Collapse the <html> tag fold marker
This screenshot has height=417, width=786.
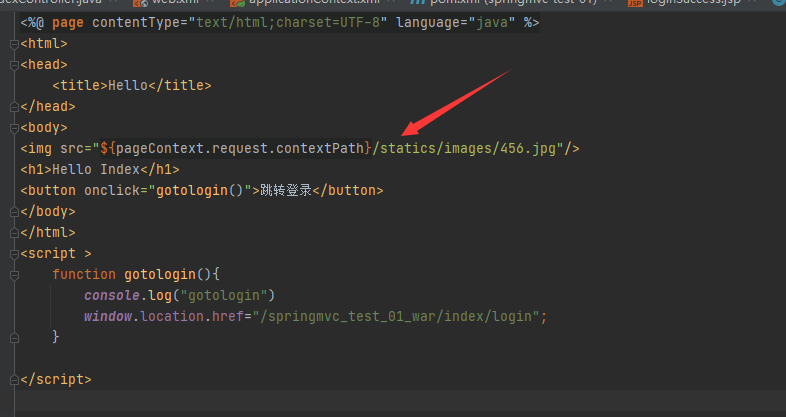pyautogui.click(x=14, y=45)
